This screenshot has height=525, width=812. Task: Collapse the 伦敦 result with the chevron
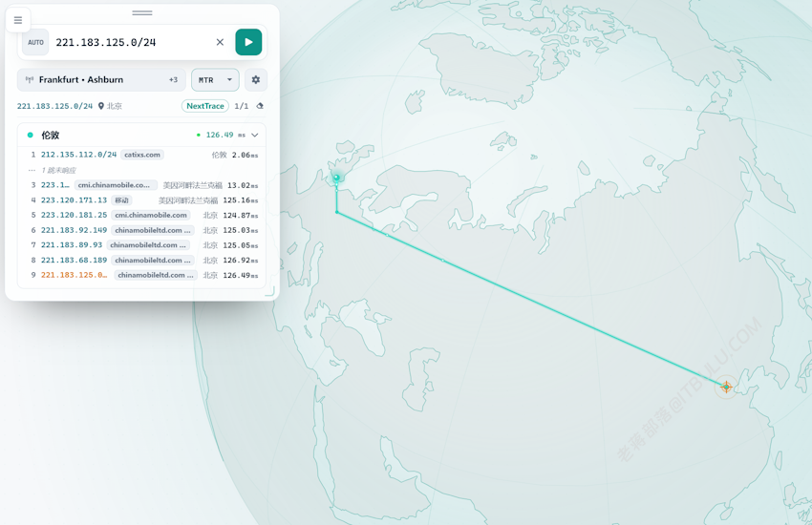click(255, 135)
